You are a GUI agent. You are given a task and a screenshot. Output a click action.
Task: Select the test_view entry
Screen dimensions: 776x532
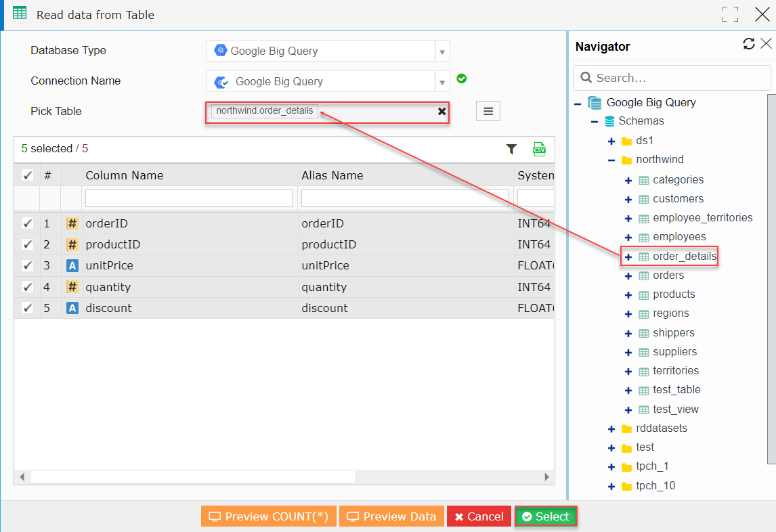point(676,409)
